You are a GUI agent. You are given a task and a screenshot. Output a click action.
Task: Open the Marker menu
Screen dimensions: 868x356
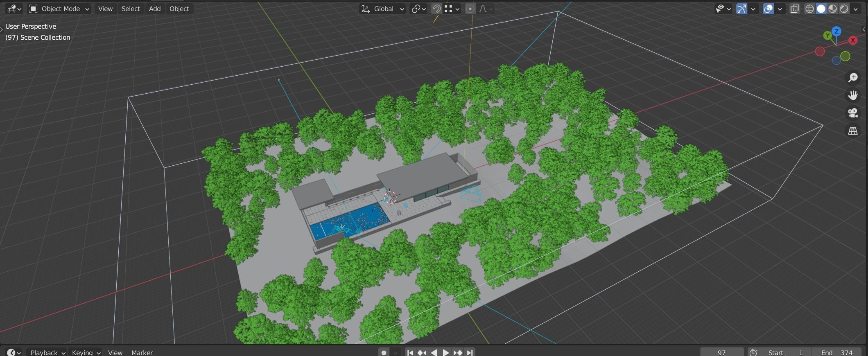tap(142, 352)
